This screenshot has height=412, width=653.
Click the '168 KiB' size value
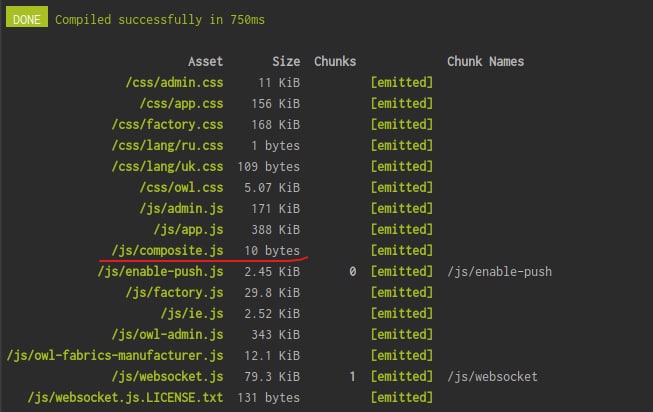pos(275,125)
